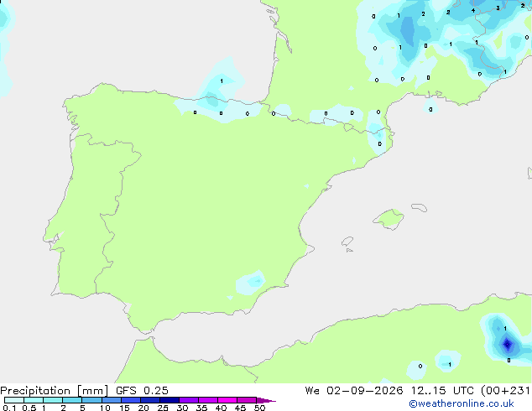Screen dimensions: 532x411
Task: Click the legend value "0.5"
Action: 29,408
